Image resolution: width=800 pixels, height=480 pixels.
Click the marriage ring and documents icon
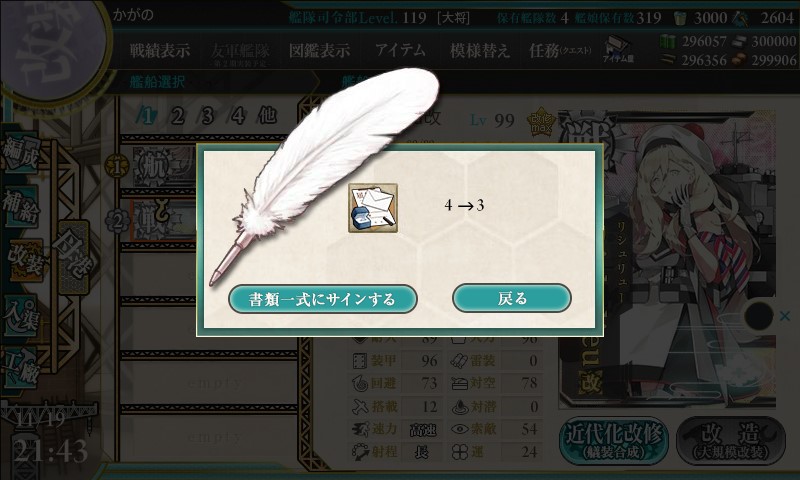(x=373, y=208)
